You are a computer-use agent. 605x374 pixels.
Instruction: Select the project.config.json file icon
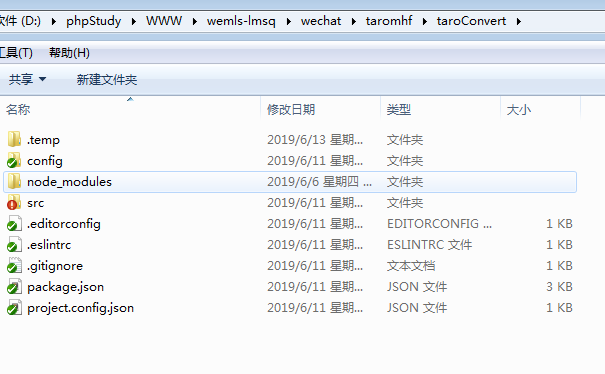tap(14, 308)
